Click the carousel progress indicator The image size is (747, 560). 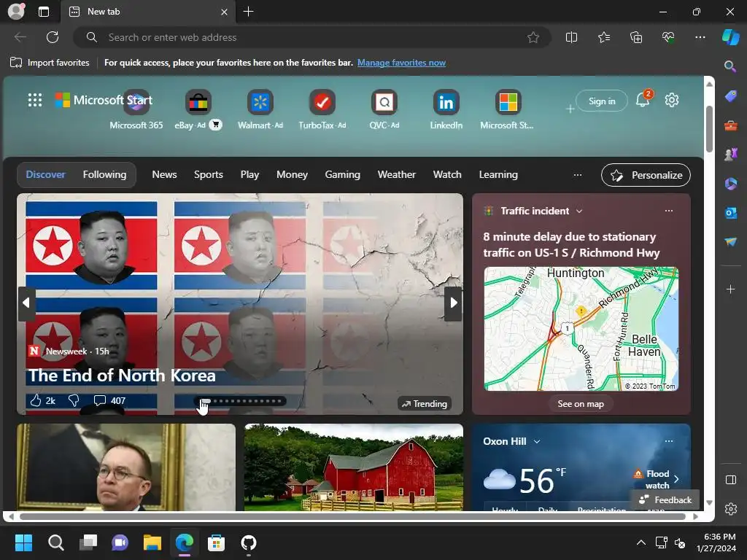240,401
